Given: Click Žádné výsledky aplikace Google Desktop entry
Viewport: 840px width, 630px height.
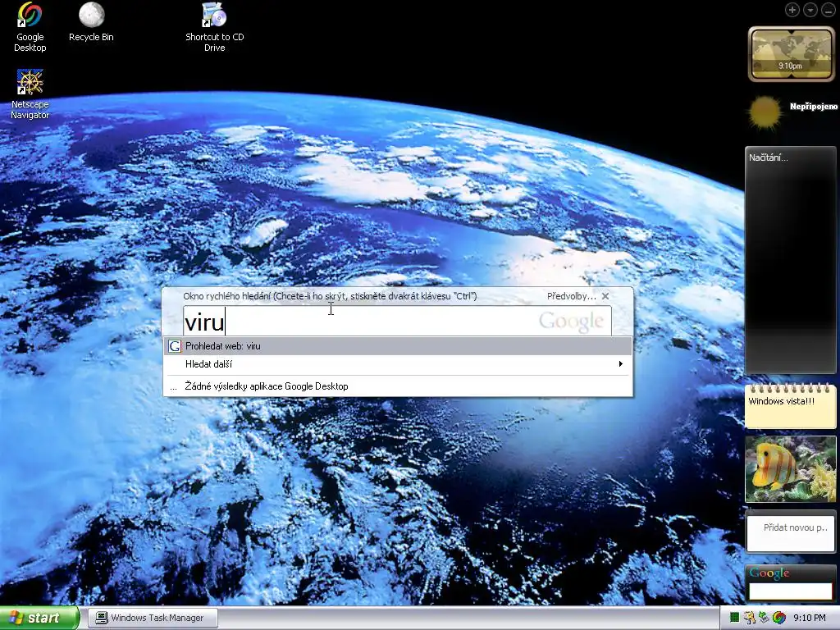Looking at the screenshot, I should click(398, 386).
